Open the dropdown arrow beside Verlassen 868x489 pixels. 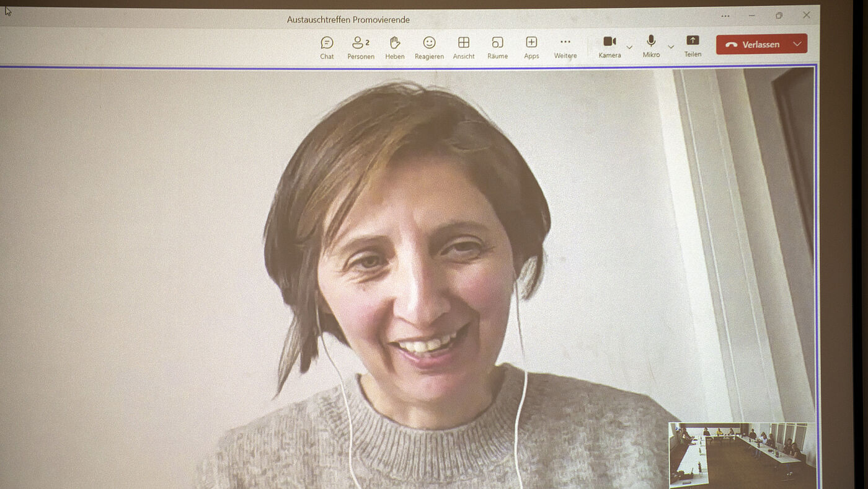pos(797,44)
